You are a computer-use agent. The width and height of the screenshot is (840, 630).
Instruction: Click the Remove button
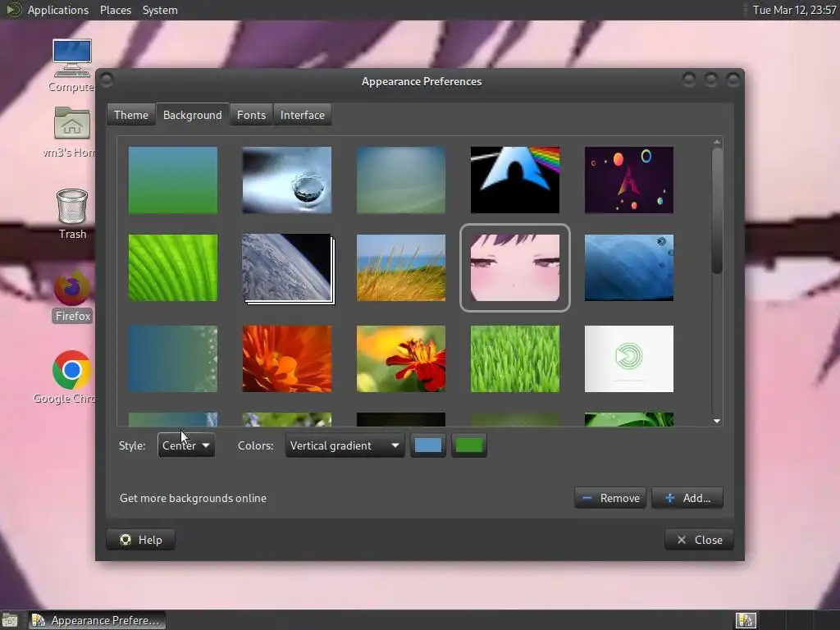[610, 498]
